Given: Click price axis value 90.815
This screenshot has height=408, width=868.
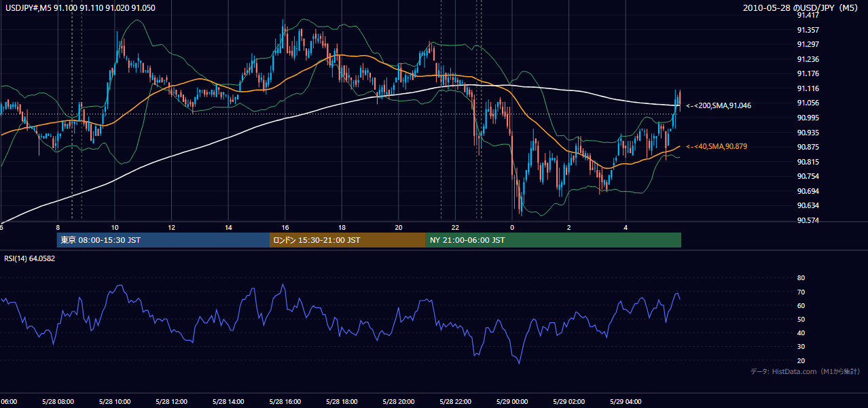Looking at the screenshot, I should tap(808, 162).
